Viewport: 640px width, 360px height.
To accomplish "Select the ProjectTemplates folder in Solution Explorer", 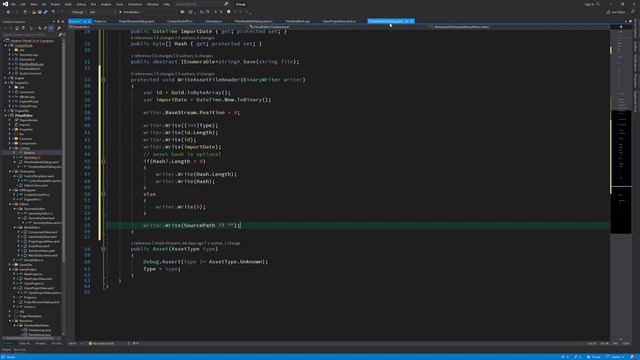I will pyautogui.click(x=30, y=316).
